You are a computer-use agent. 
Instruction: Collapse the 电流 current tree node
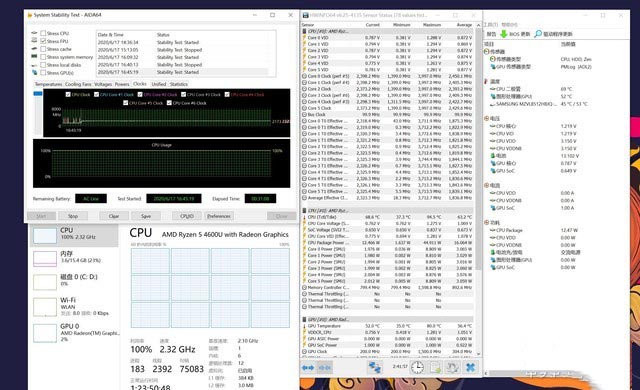click(x=487, y=185)
